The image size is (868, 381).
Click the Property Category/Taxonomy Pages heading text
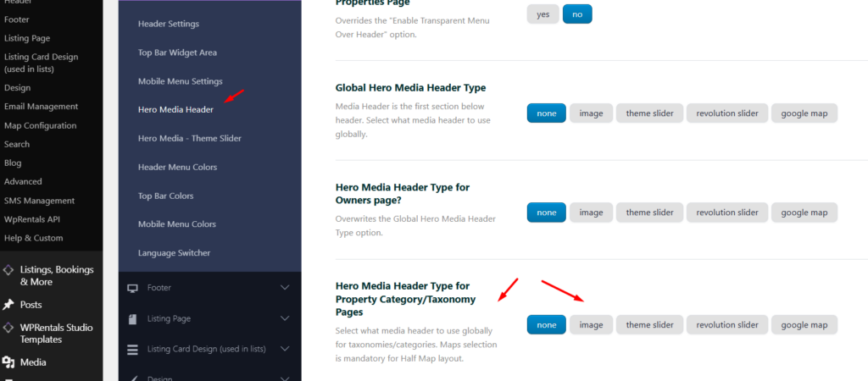406,299
